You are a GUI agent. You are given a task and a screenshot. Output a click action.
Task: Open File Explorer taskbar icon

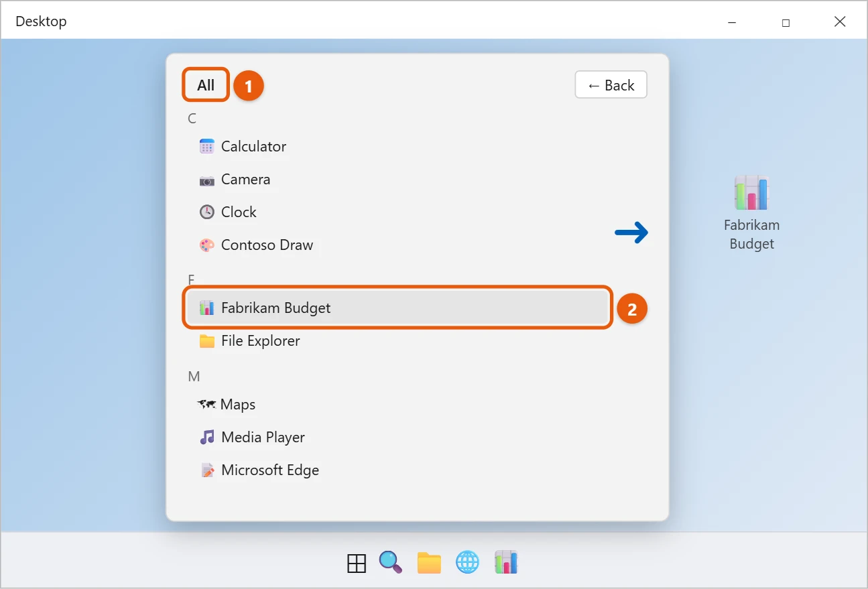coord(429,563)
